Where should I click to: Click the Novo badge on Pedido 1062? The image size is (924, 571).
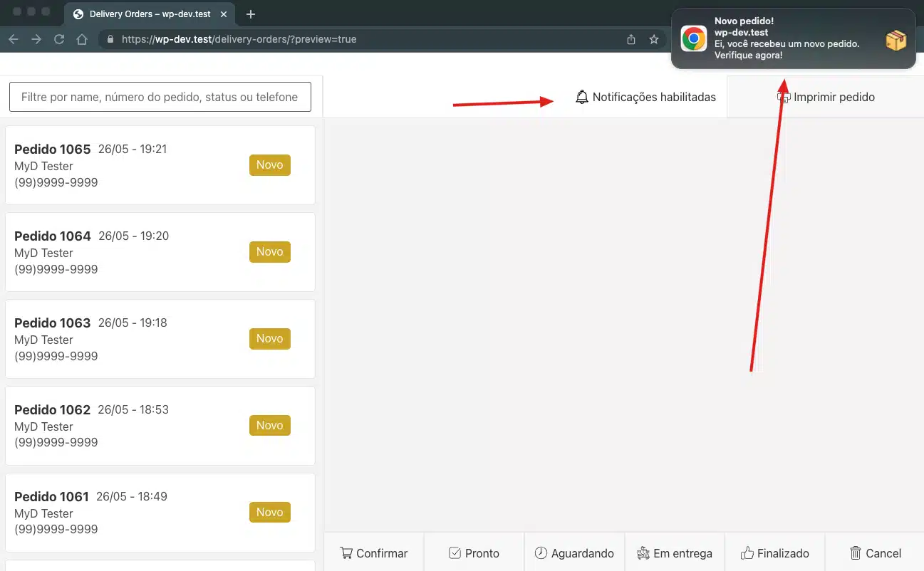tap(269, 425)
